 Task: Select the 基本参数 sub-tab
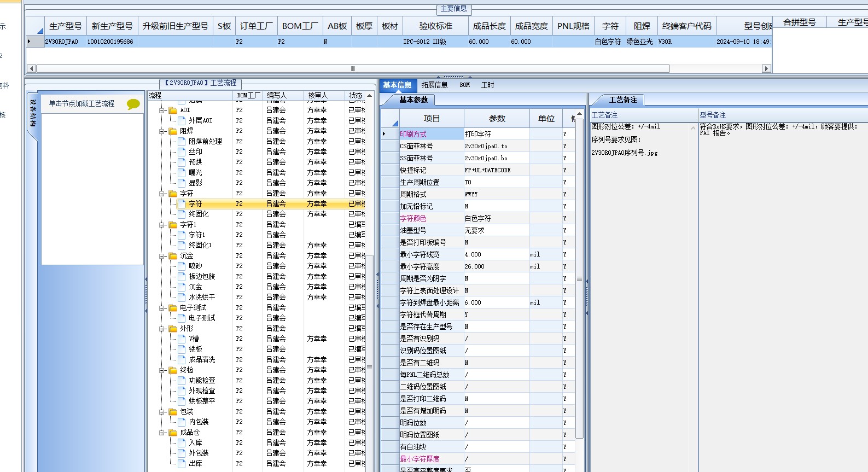pos(413,100)
